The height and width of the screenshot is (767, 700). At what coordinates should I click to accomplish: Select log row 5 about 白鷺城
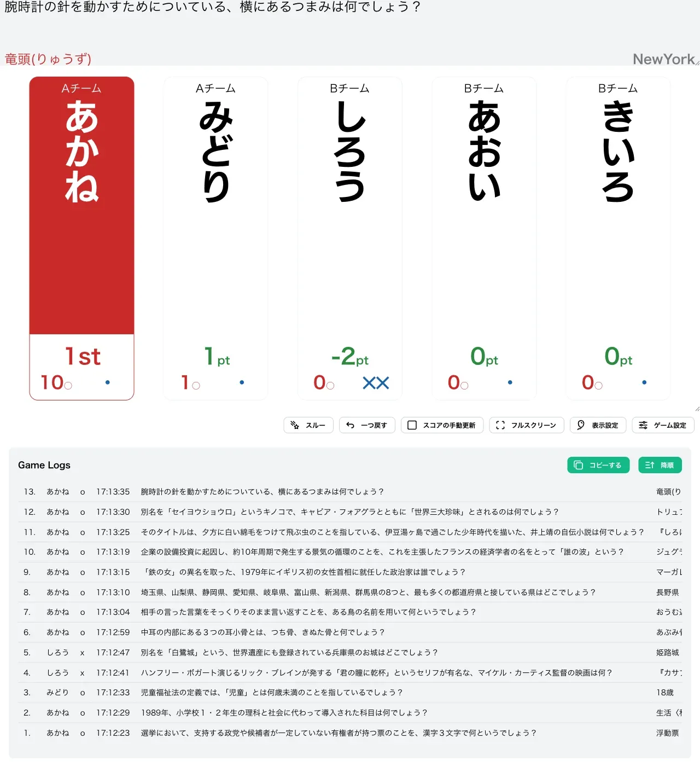pos(350,653)
